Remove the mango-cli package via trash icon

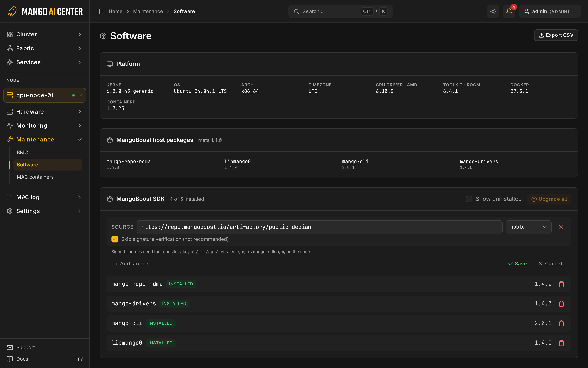561,323
